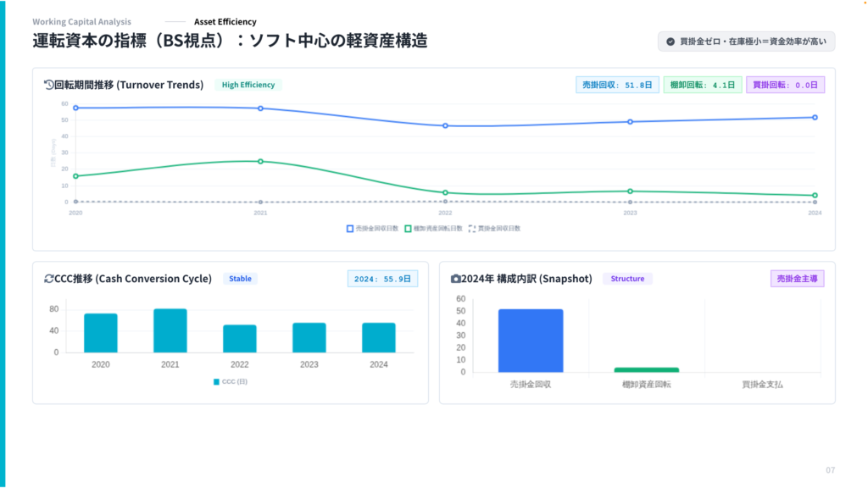Viewport: 868px width, 488px height.
Task: Click the 2021 point on the green line
Action: [260, 161]
